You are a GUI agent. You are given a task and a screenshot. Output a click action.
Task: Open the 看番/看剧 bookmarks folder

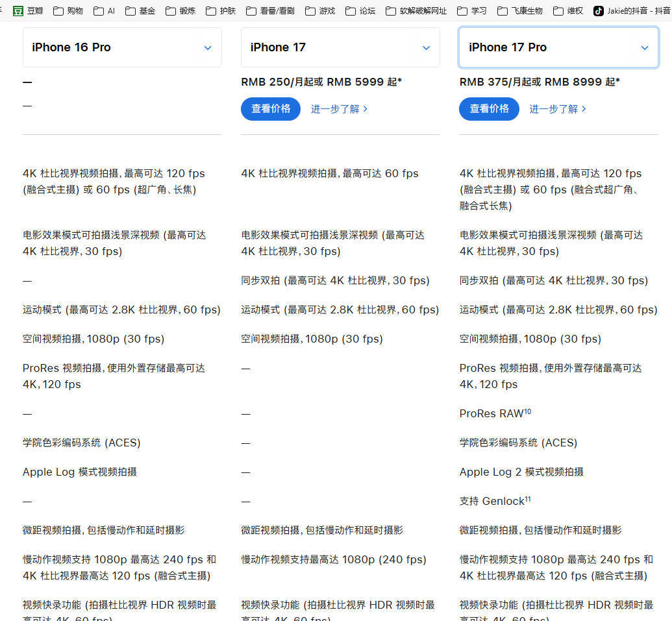tap(271, 10)
